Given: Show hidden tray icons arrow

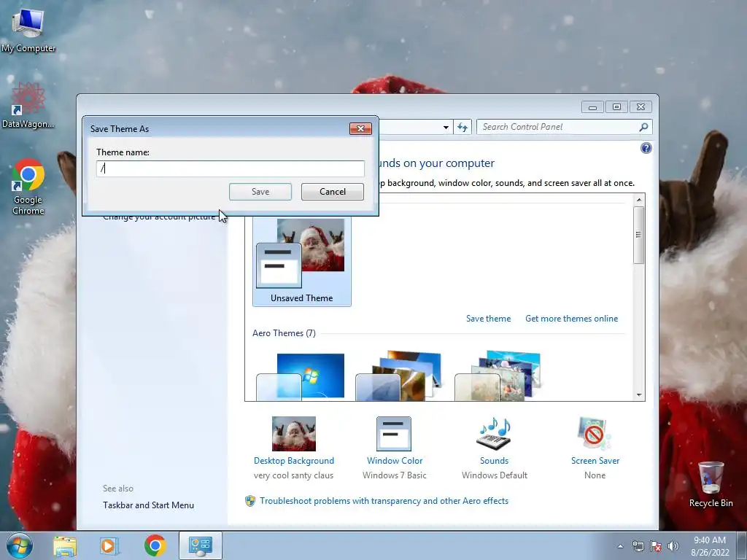Looking at the screenshot, I should pyautogui.click(x=620, y=546).
